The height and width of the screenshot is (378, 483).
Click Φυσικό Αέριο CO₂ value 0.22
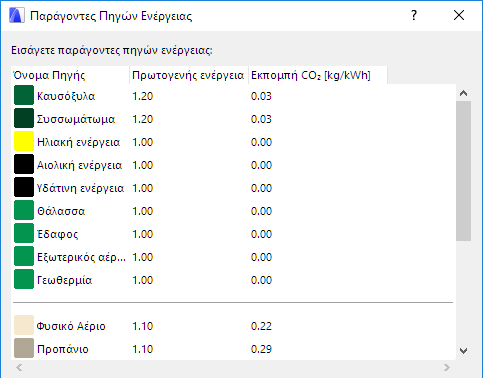coord(261,326)
